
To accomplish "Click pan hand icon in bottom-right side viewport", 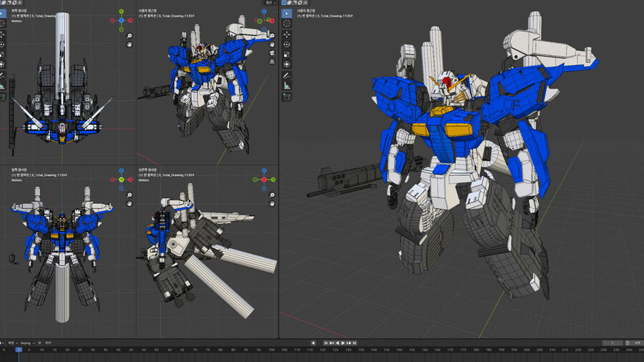I will 272,203.
